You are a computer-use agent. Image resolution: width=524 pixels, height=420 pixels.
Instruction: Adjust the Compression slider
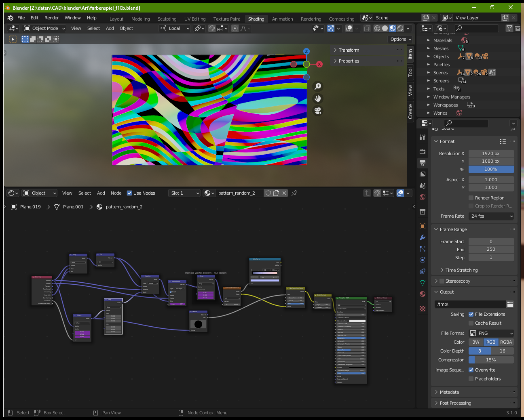(491, 359)
